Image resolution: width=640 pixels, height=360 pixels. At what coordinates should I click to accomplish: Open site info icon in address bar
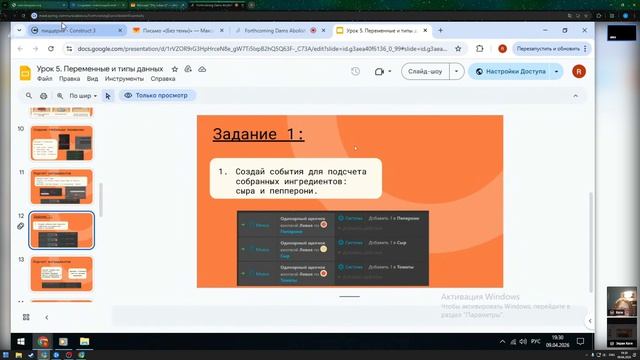coord(69,49)
